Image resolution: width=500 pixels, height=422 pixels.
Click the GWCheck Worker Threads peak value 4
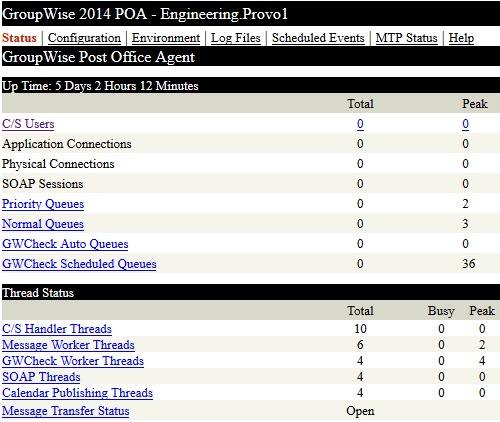pyautogui.click(x=482, y=361)
